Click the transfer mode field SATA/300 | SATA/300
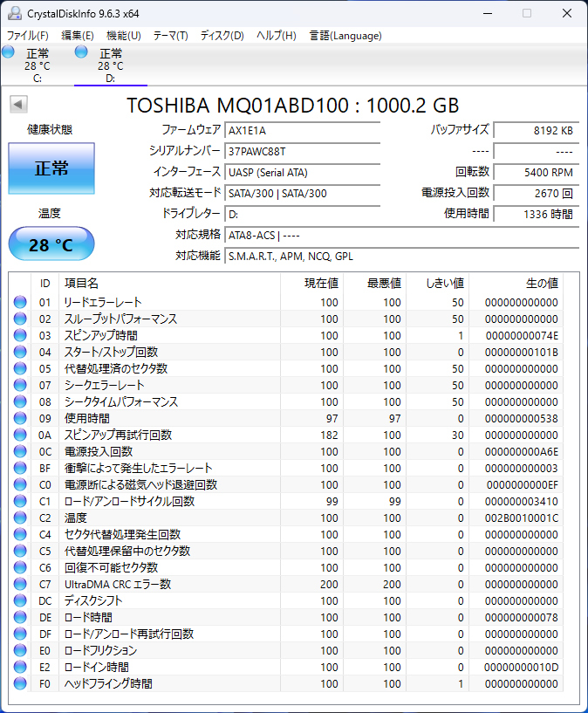The width and height of the screenshot is (588, 713). coord(303,193)
